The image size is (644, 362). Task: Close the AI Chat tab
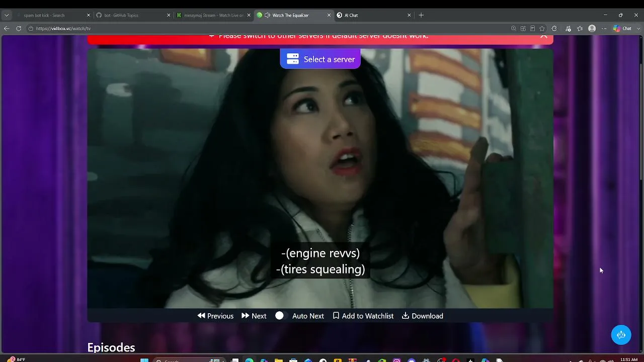click(409, 15)
